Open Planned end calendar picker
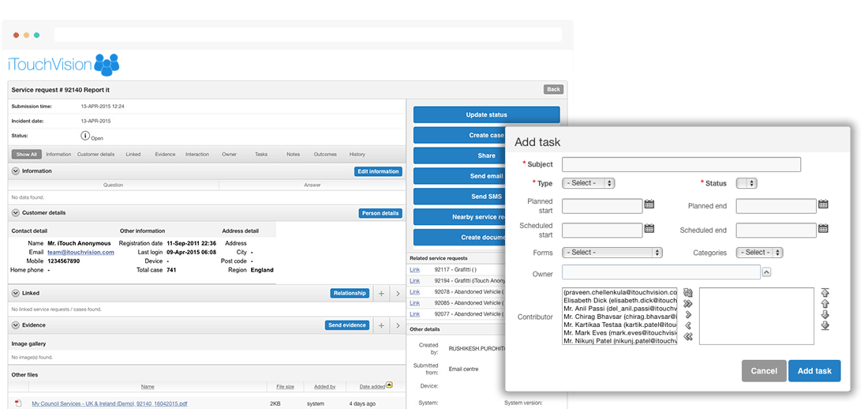The height and width of the screenshot is (409, 868). 823,204
